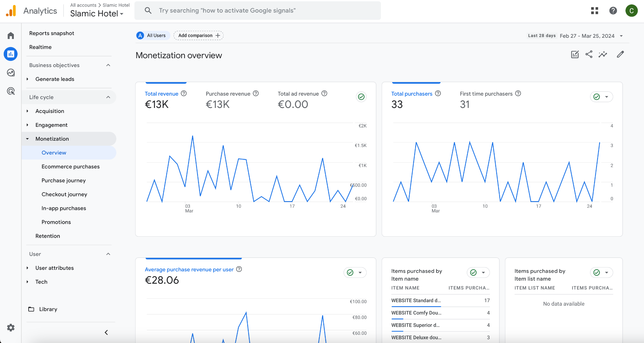
Task: Click the Total revenue card check status icon
Action: 361,97
